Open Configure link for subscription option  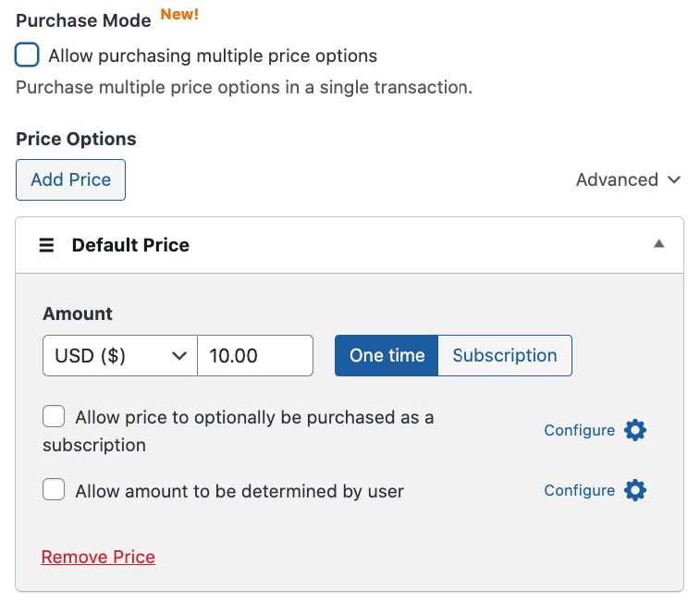pos(579,430)
